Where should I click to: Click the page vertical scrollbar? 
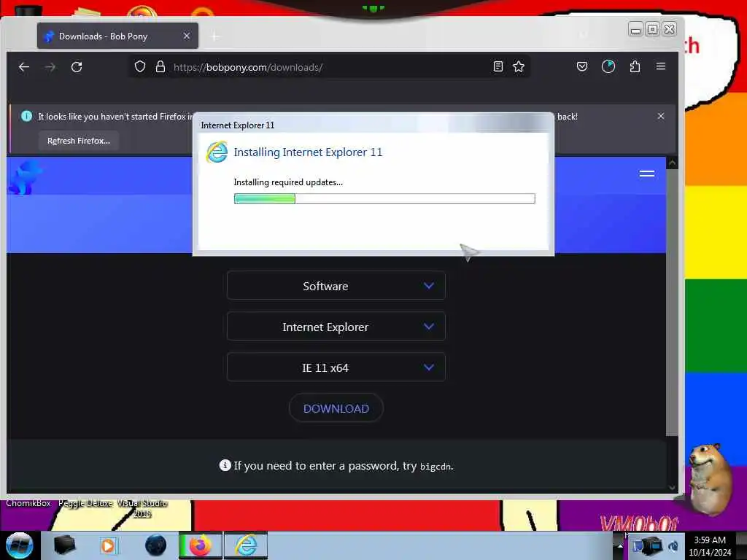coord(672,303)
